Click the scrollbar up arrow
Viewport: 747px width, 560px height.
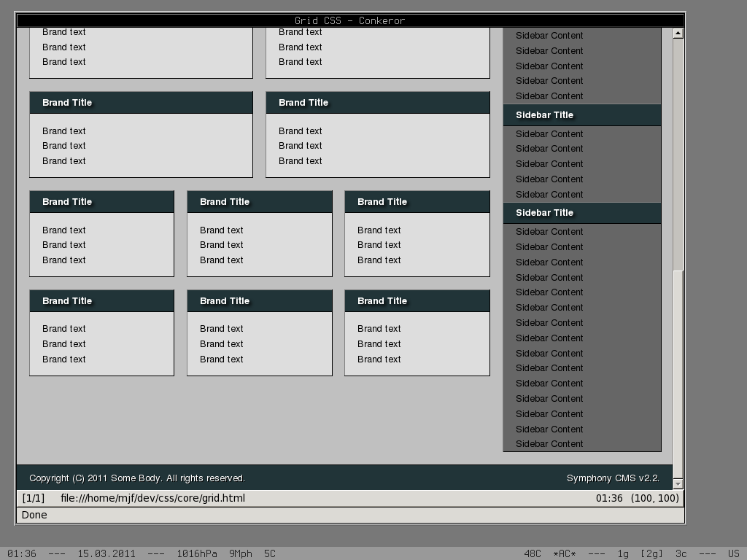[x=678, y=33]
